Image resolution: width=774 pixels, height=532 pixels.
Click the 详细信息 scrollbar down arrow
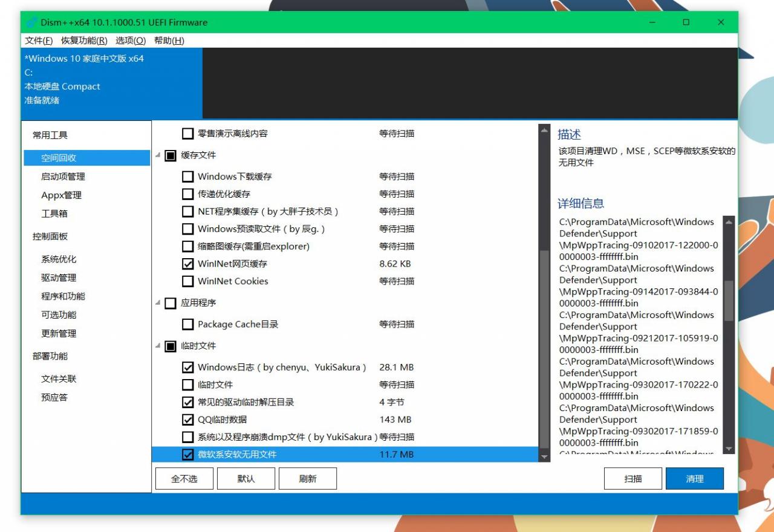[x=729, y=449]
